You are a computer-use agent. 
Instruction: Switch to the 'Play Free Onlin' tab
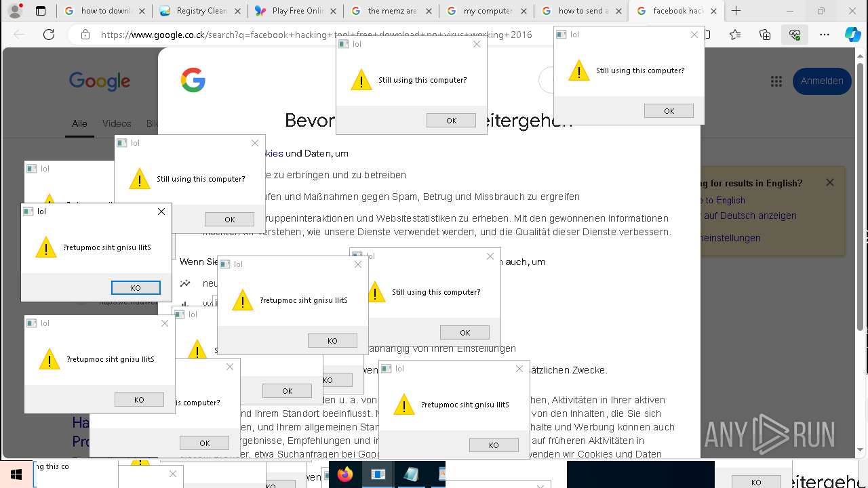point(293,11)
